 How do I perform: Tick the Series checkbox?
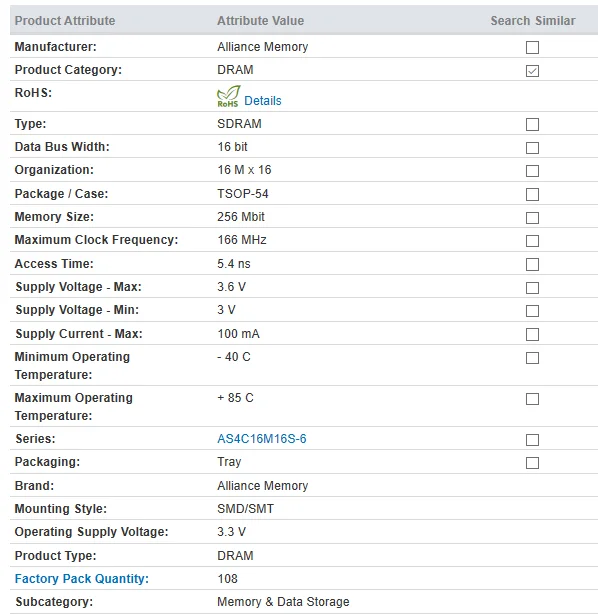(x=532, y=440)
